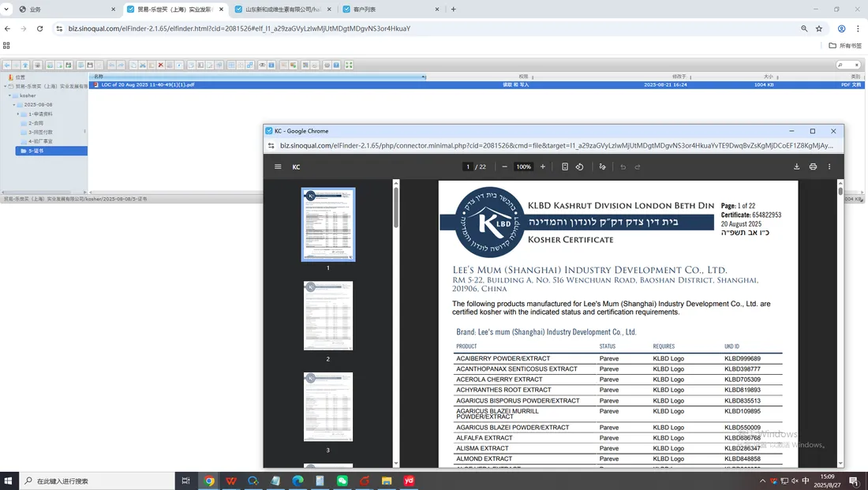Viewport: 868px width, 490px height.
Task: Sort file list by 修改于 column header
Action: click(679, 77)
